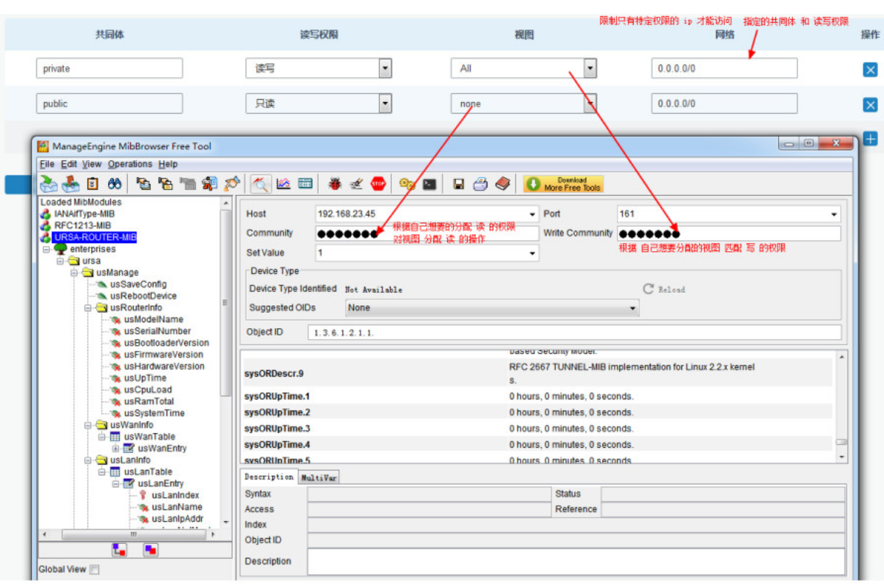This screenshot has width=884, height=588.
Task: Switch to the MultiVar tab
Action: pos(319,477)
